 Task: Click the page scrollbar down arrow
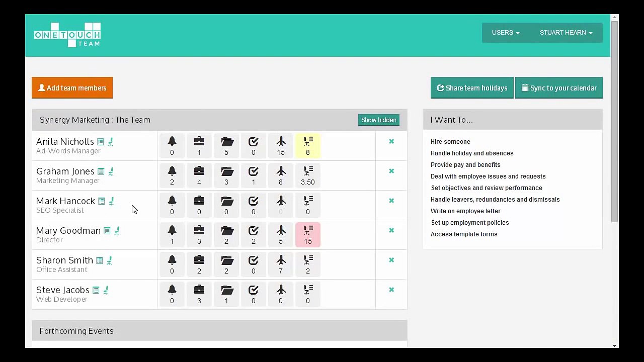coord(614,345)
